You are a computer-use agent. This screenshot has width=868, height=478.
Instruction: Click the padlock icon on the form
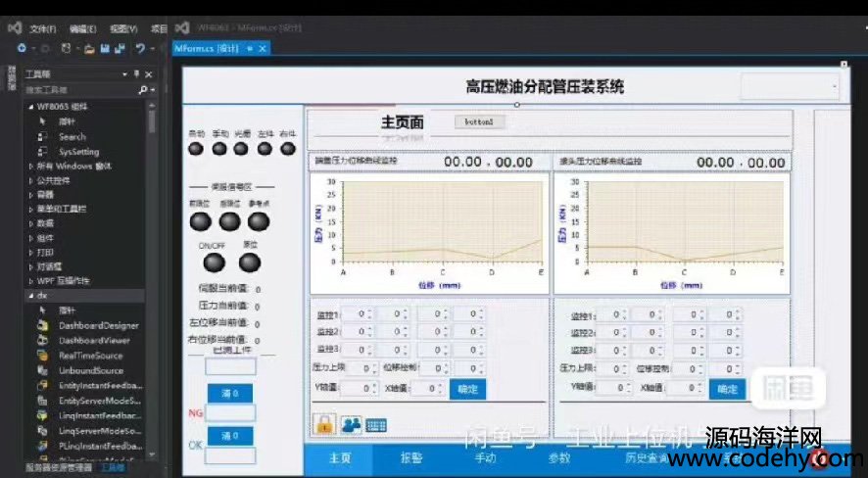(324, 423)
